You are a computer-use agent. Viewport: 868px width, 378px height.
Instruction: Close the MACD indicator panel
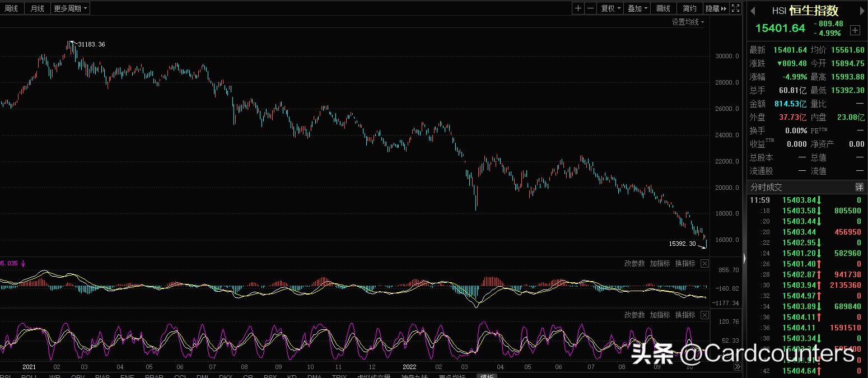click(x=704, y=264)
